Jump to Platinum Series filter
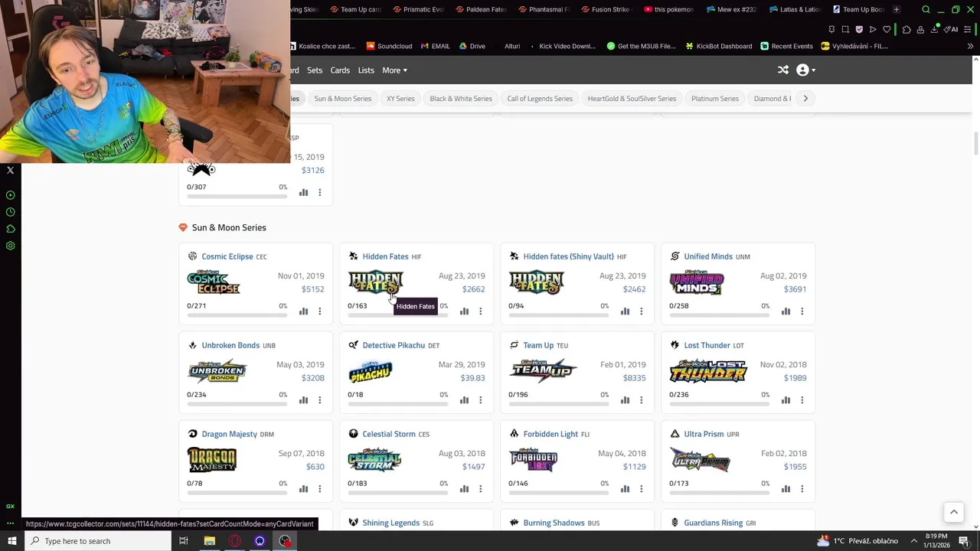 pyautogui.click(x=715, y=99)
